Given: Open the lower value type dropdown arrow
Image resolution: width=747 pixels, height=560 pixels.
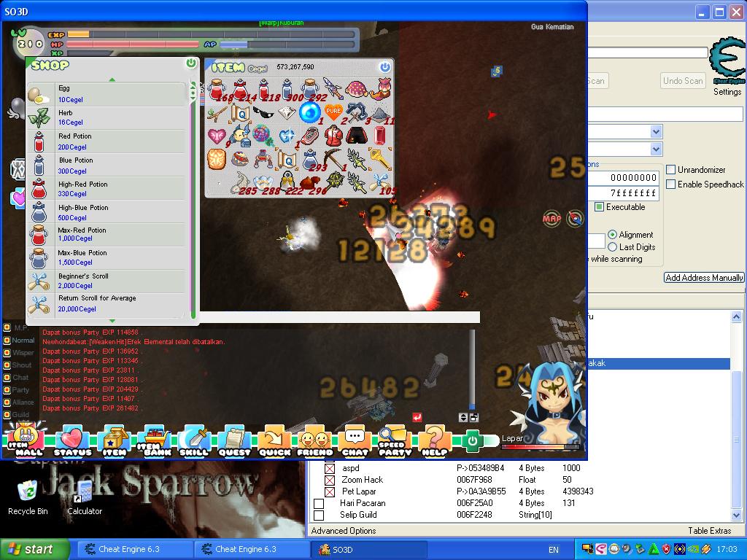Looking at the screenshot, I should pyautogui.click(x=656, y=149).
